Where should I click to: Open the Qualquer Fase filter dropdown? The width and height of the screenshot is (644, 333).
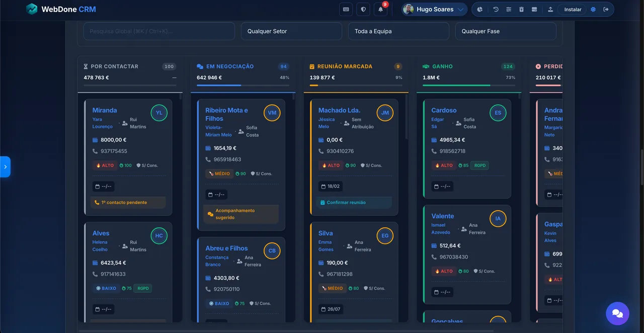click(506, 31)
